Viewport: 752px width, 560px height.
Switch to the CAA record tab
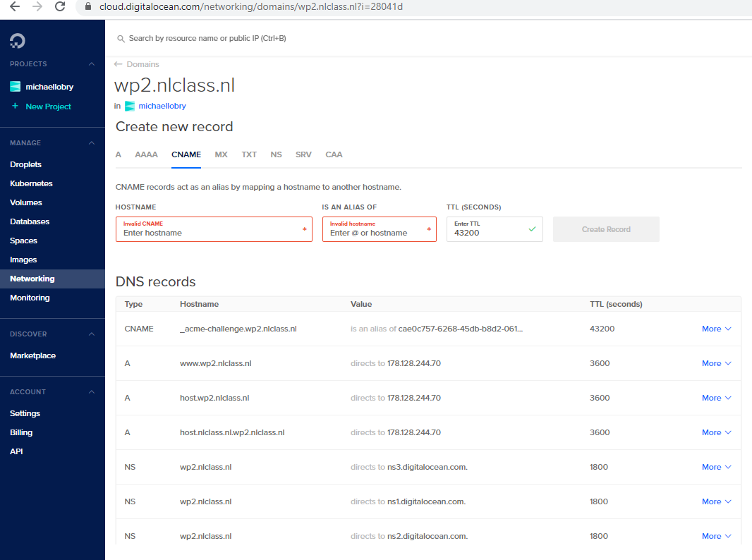(x=334, y=154)
